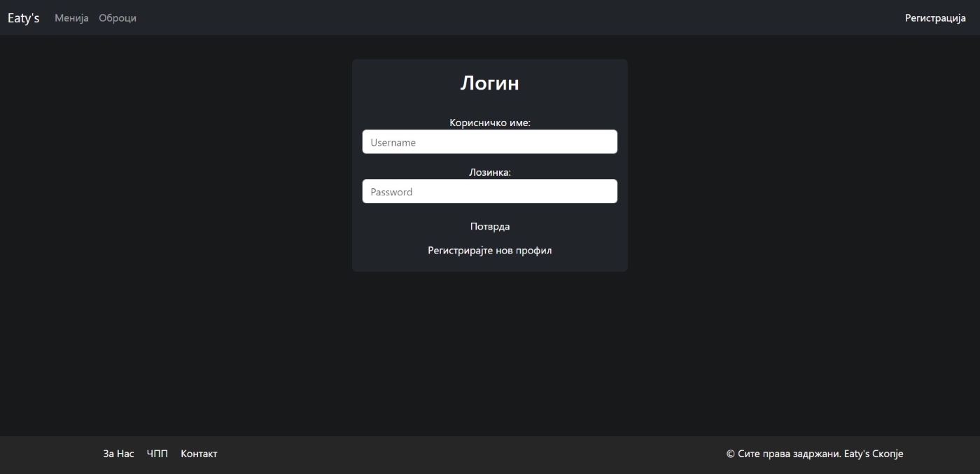Click the Корисничко име label
Screen dimensions: 980x474
489,123
